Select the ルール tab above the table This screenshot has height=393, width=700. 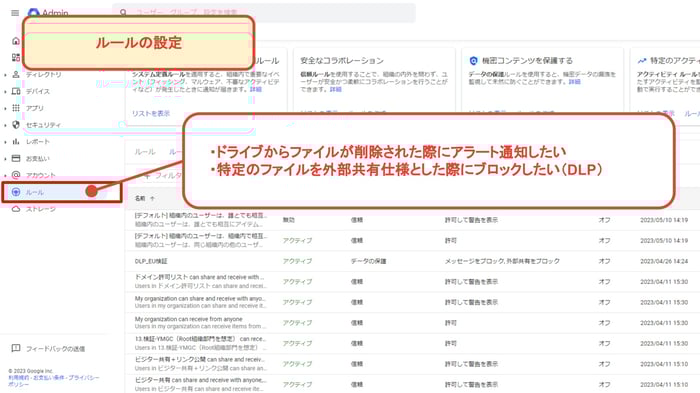[145, 152]
